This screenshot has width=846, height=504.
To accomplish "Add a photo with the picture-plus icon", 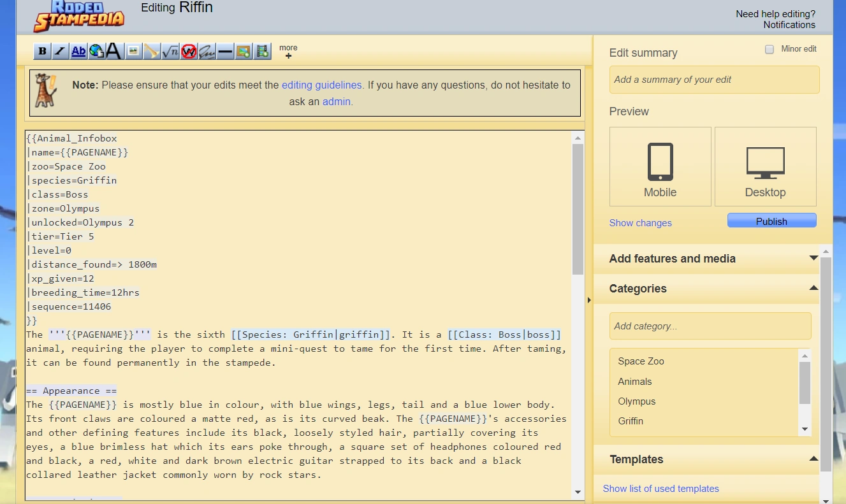I will click(244, 52).
